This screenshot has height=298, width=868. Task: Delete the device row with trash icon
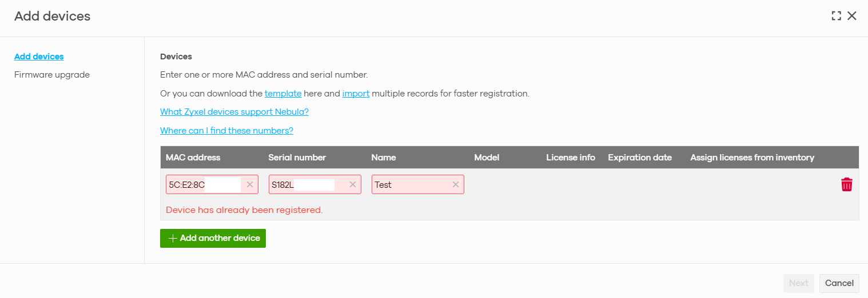[x=846, y=184]
